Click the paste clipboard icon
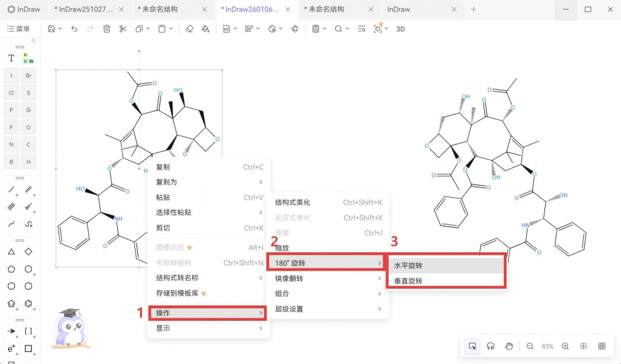Viewport: 621px width, 364px height. 162,29
